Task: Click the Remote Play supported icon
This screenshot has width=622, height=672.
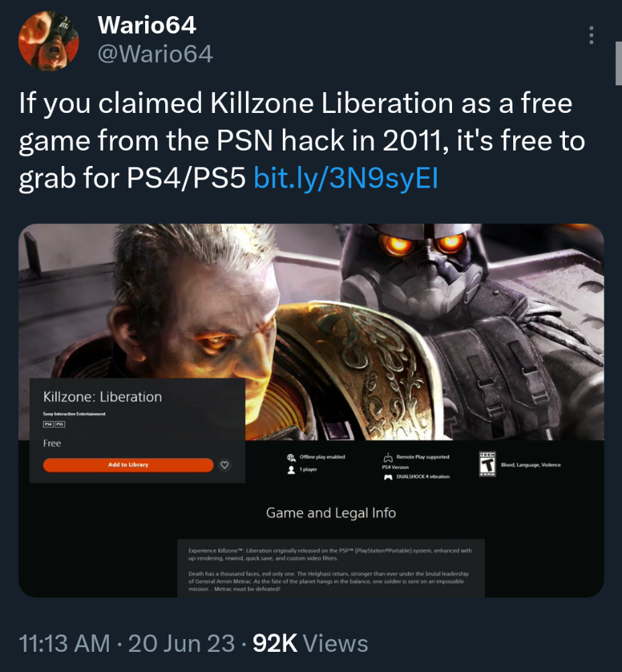Action: 388,457
